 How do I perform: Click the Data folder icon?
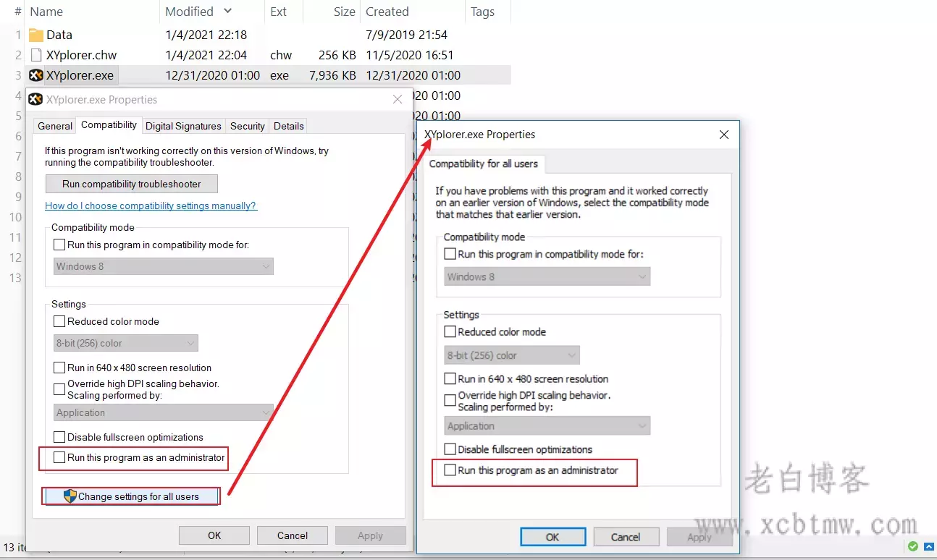point(36,35)
